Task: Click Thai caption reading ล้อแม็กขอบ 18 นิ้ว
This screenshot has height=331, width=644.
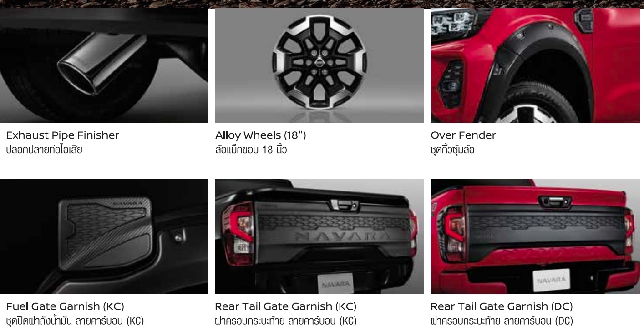Action: coord(251,150)
